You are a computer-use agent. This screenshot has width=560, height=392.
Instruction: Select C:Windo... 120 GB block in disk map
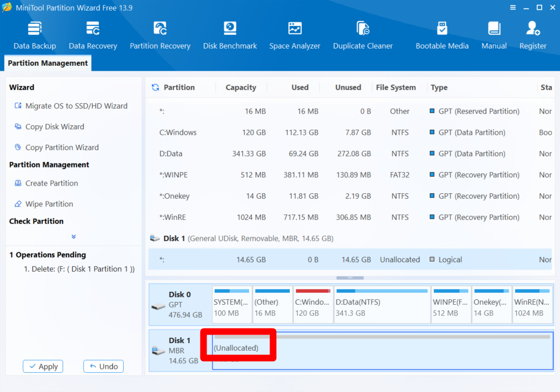point(313,305)
